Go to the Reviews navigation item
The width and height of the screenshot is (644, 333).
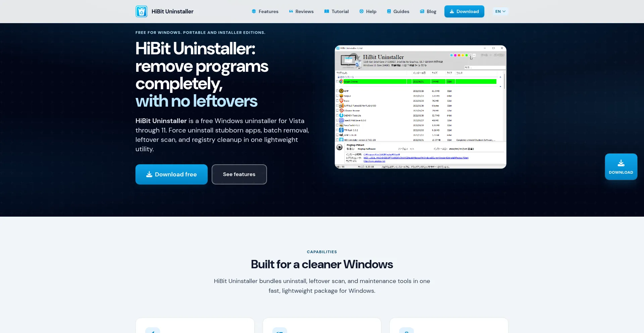(x=301, y=11)
